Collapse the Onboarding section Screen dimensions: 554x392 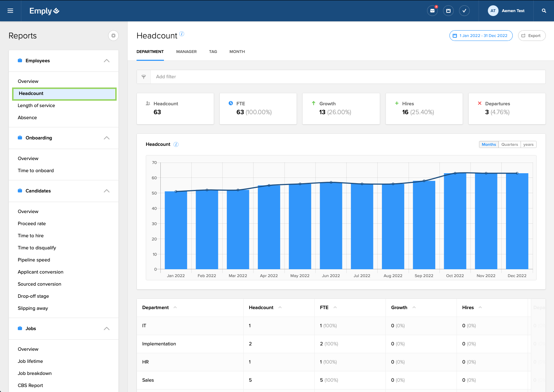107,138
